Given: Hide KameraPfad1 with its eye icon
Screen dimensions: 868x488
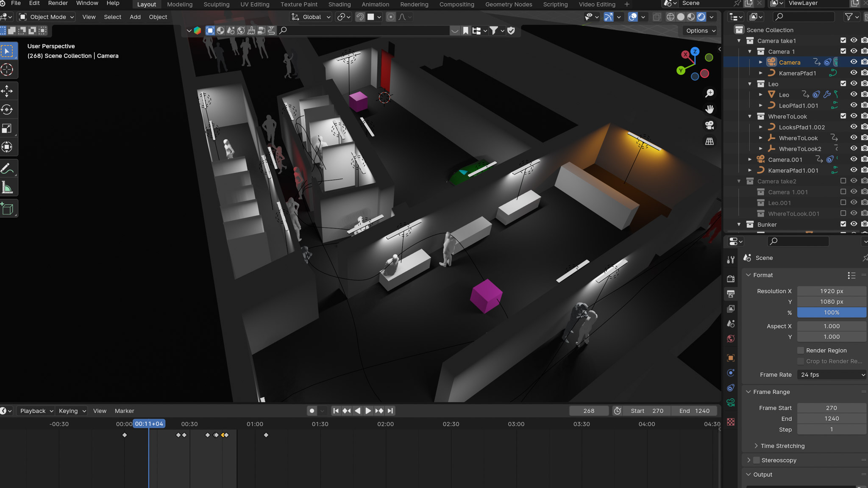Looking at the screenshot, I should (x=854, y=73).
